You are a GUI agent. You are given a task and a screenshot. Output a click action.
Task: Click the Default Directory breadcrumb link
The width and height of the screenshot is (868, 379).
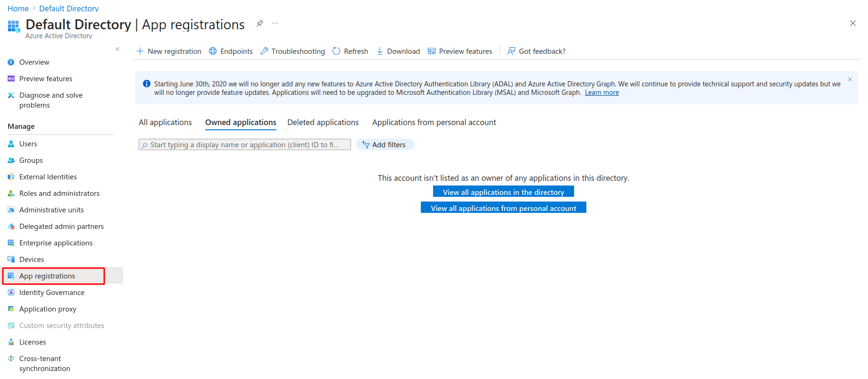[x=69, y=8]
